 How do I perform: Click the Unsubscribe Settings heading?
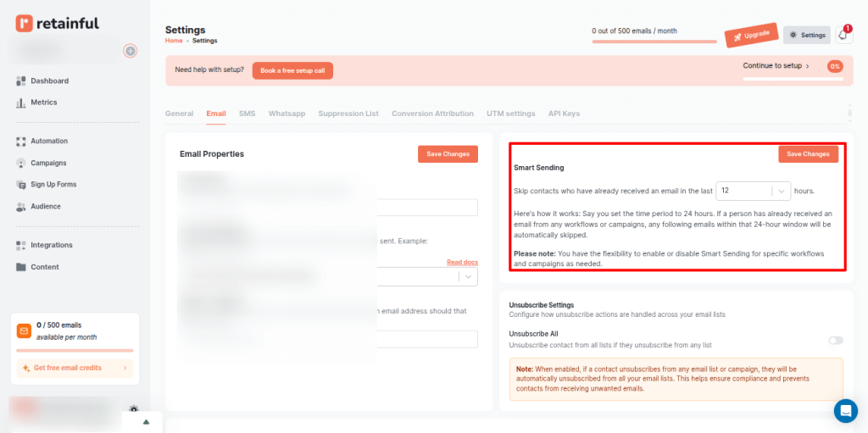(542, 305)
